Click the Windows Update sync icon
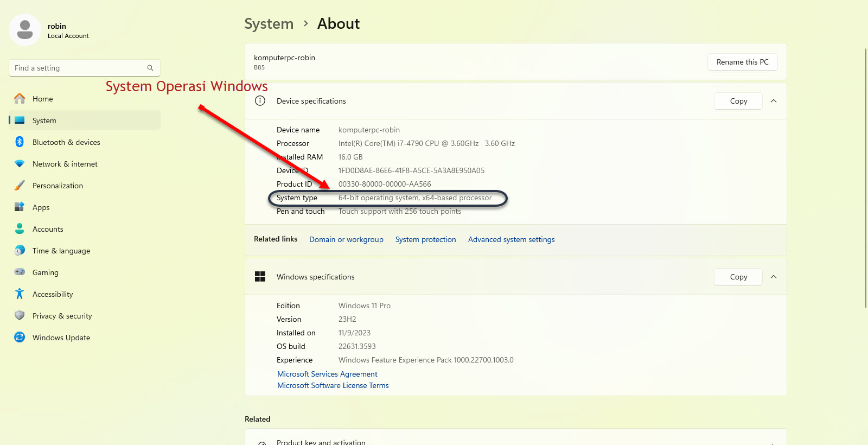 pos(20,337)
